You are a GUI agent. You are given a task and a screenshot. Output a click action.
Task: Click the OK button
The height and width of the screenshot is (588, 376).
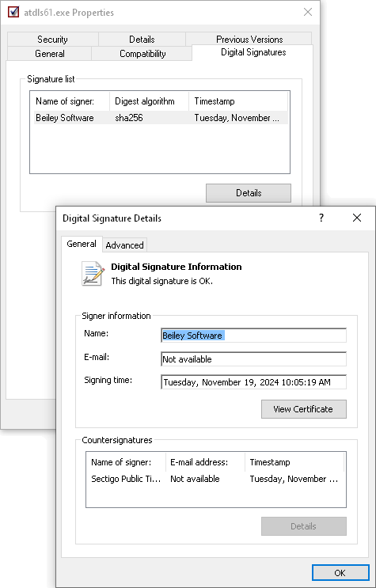pyautogui.click(x=340, y=573)
